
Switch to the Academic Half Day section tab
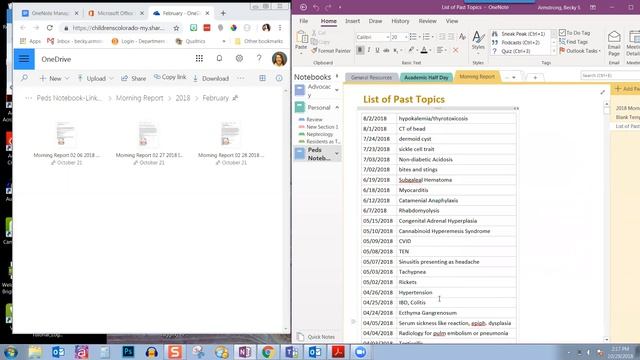[426, 77]
